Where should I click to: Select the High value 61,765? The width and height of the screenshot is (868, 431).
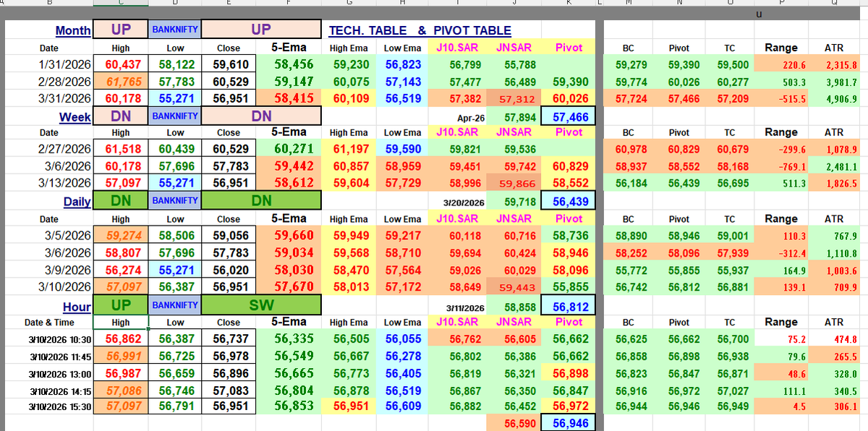click(x=121, y=82)
